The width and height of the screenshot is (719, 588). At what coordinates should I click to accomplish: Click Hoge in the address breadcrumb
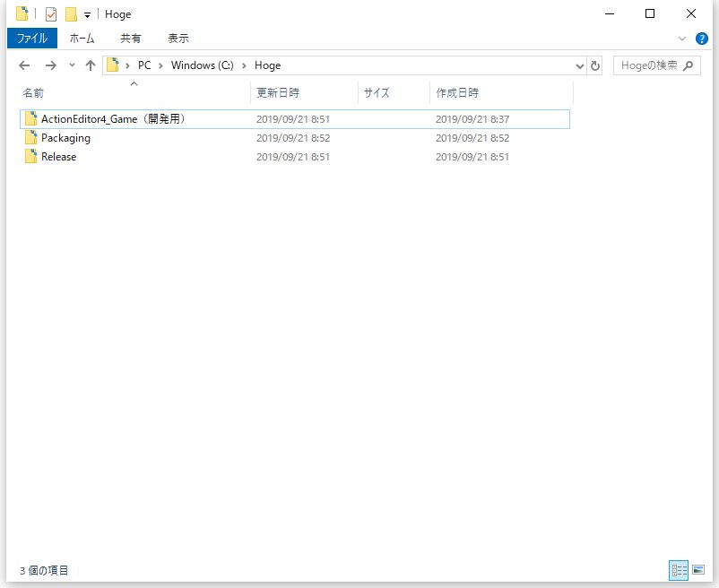tap(268, 65)
